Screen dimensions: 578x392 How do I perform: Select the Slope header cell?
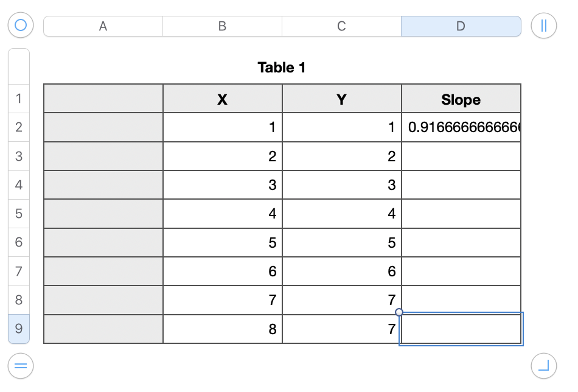coord(461,99)
